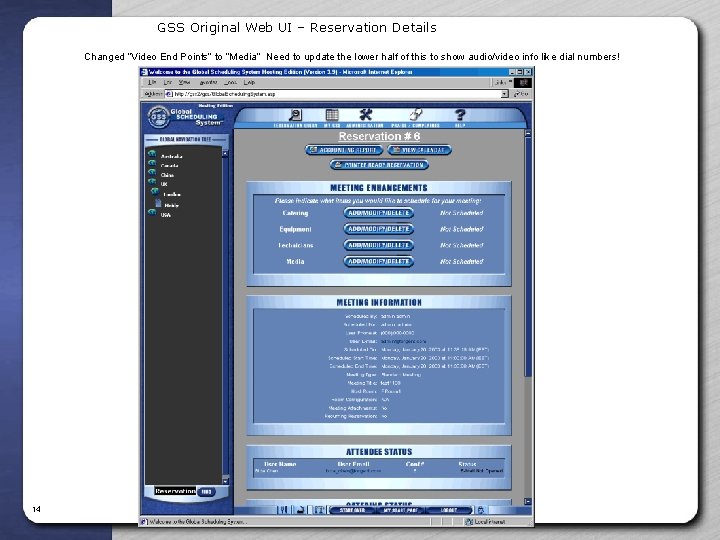Click the IE throbber logo top right
Viewport: 720px width, 540px height.
(x=523, y=83)
